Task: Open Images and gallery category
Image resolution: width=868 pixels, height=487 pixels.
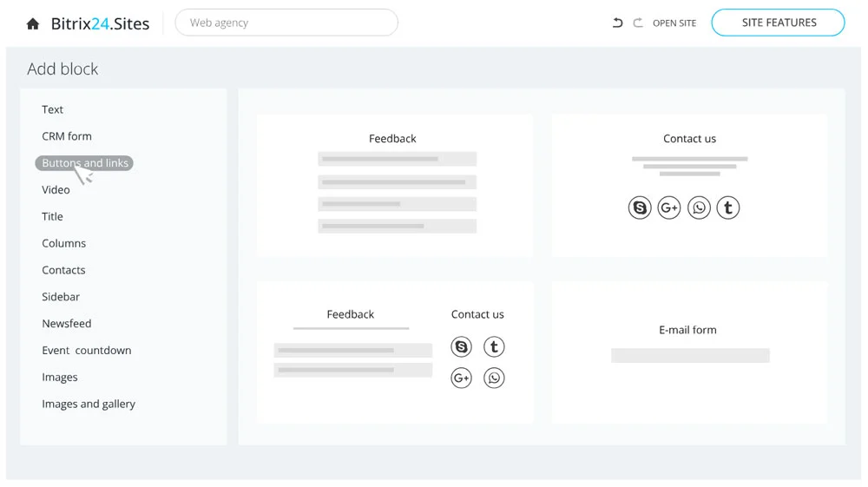Action: tap(89, 404)
